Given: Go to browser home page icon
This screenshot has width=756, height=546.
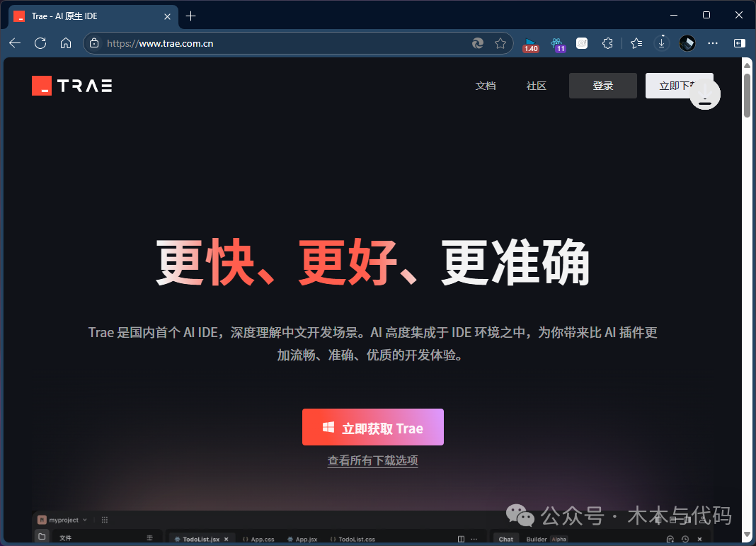Looking at the screenshot, I should click(x=66, y=43).
